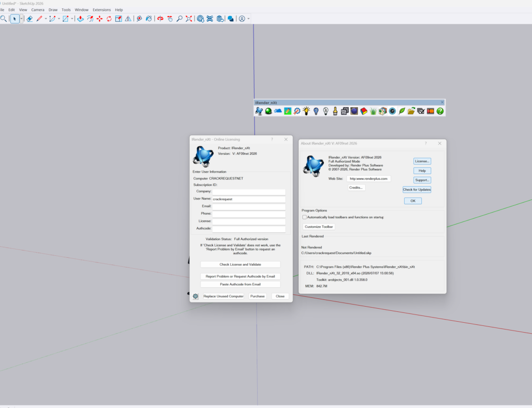The height and width of the screenshot is (408, 532).
Task: Click the Purchase button
Action: [x=257, y=296]
